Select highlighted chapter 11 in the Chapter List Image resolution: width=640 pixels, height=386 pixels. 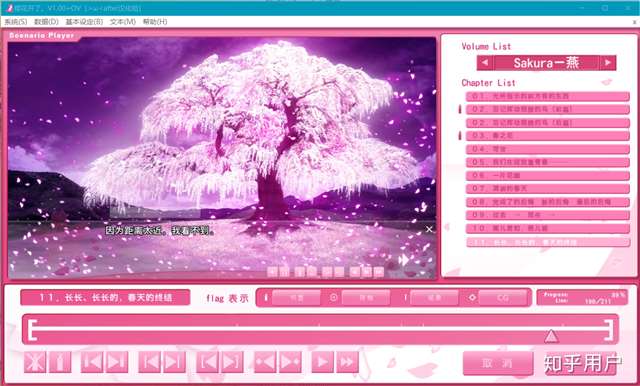pos(548,242)
